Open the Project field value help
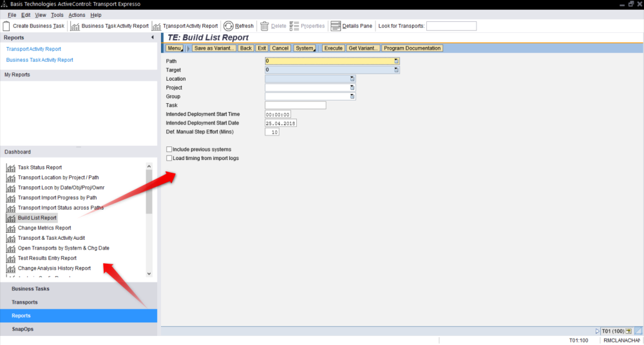Image resolution: width=644 pixels, height=345 pixels. [352, 88]
